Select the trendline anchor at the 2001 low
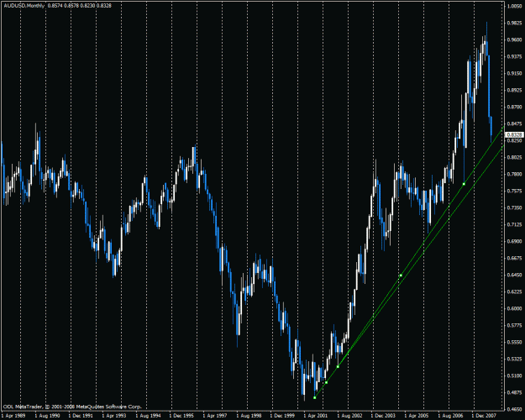 [314, 397]
